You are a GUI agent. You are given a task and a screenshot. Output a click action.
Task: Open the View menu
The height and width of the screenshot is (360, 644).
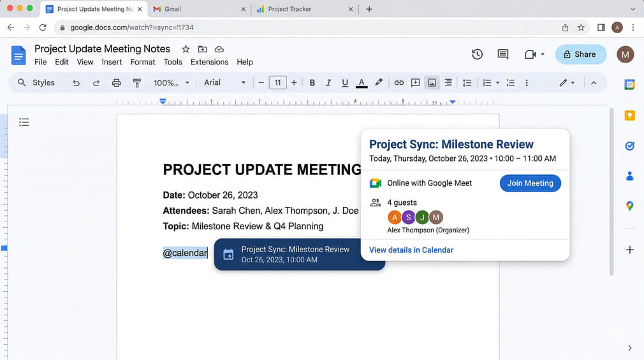pyautogui.click(x=85, y=62)
